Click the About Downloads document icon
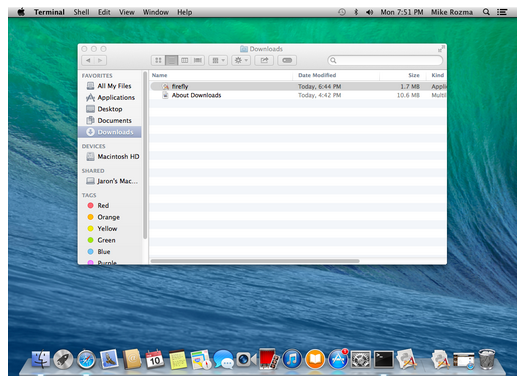Screen dimensions: 526x380 165,95
